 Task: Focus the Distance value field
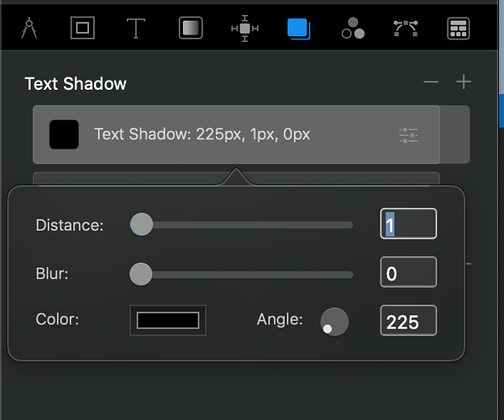coord(408,224)
